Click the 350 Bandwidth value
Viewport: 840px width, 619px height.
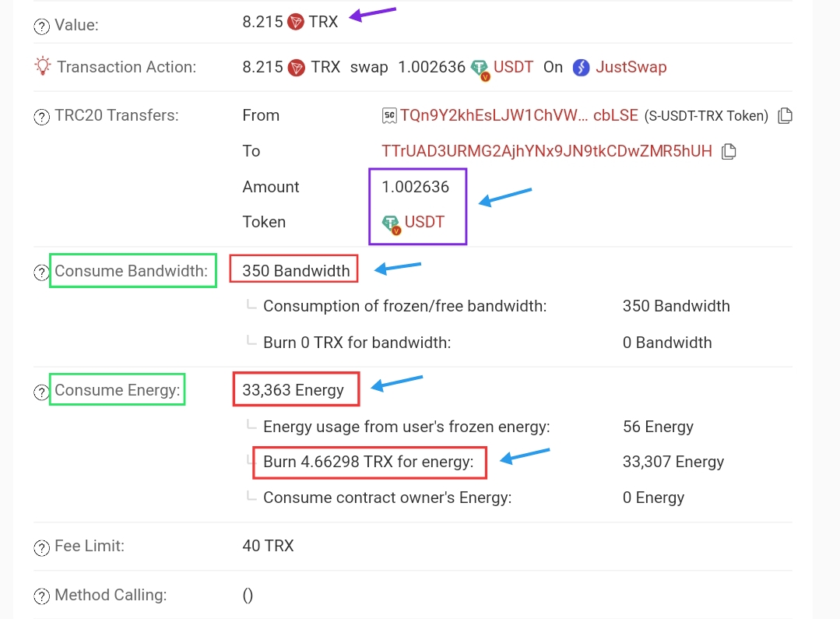[x=296, y=271]
